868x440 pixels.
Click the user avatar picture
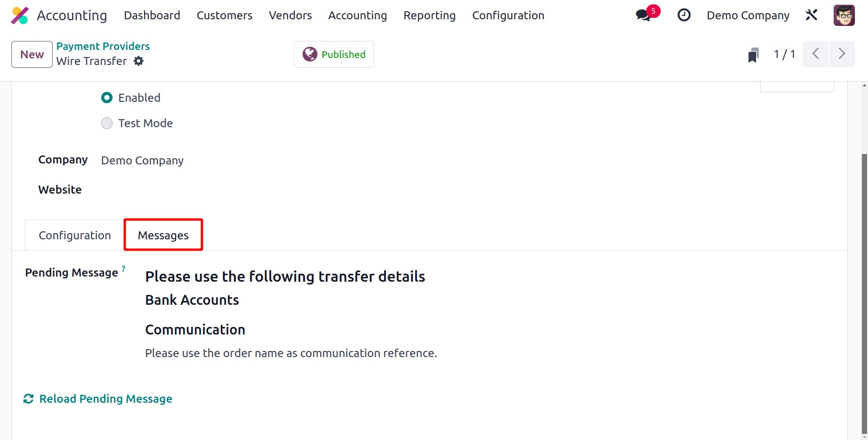(x=844, y=16)
